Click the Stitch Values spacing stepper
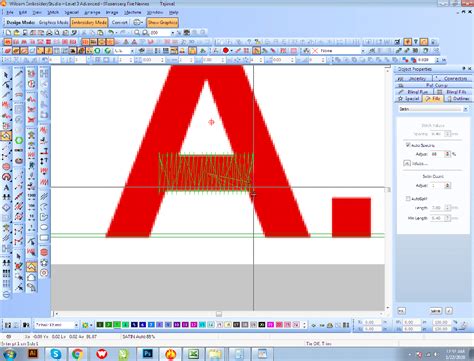 [447, 134]
